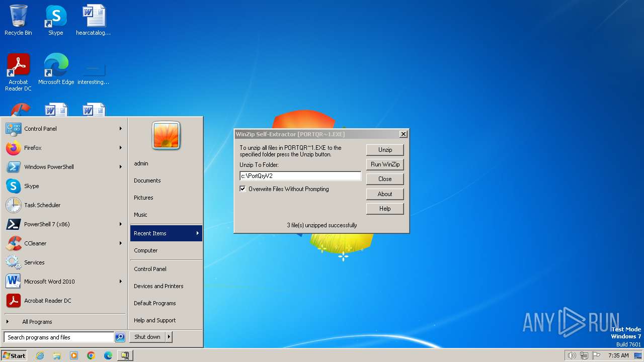The height and width of the screenshot is (362, 644).
Task: Click the Search programs and files box
Action: [59, 337]
